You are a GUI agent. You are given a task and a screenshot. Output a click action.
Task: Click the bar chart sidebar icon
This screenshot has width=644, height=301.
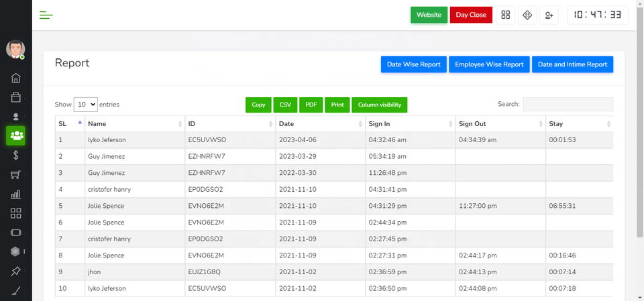[x=16, y=194]
